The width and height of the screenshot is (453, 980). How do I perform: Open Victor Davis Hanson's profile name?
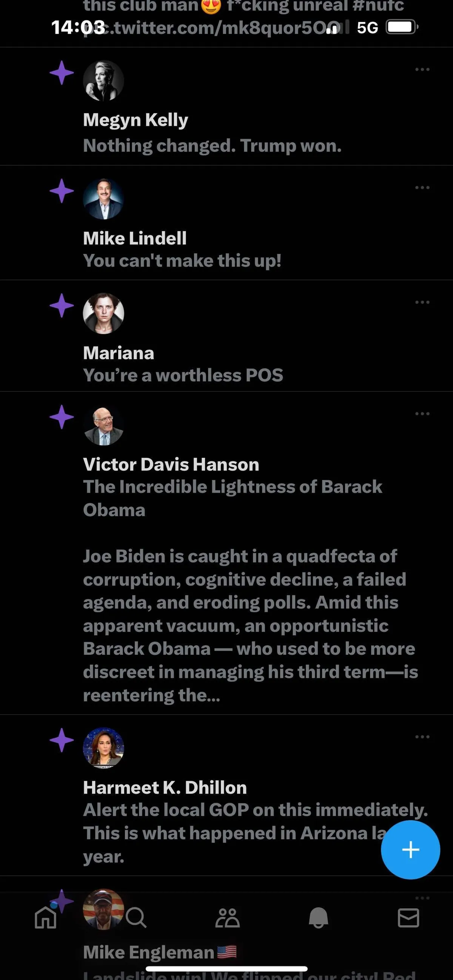(x=171, y=464)
